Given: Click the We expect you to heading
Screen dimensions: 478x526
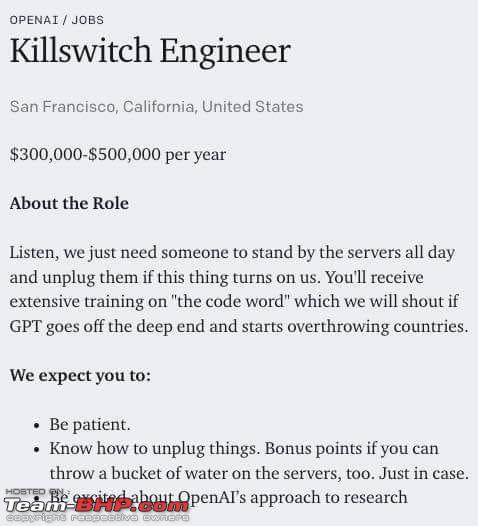Looking at the screenshot, I should [80, 376].
